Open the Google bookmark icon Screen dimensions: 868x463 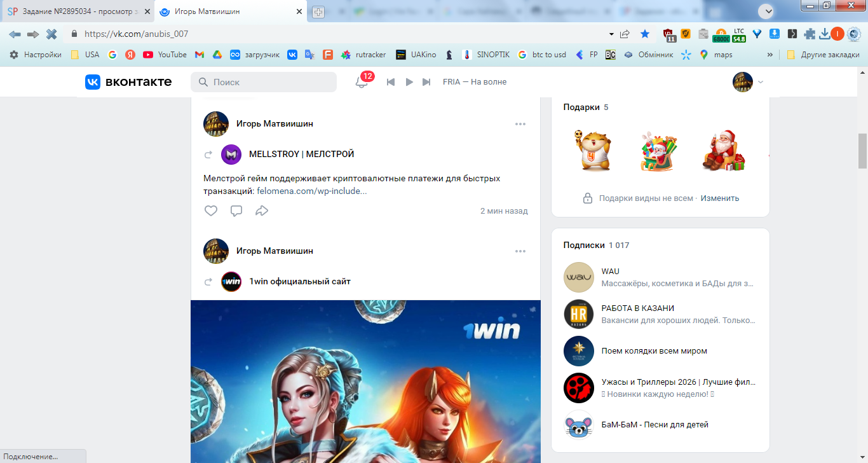tap(112, 55)
